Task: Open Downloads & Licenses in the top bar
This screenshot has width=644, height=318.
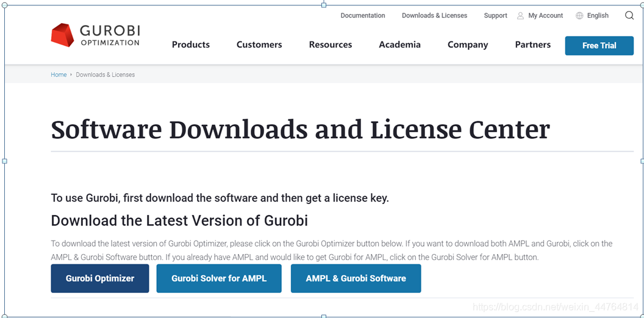Action: coord(435,16)
